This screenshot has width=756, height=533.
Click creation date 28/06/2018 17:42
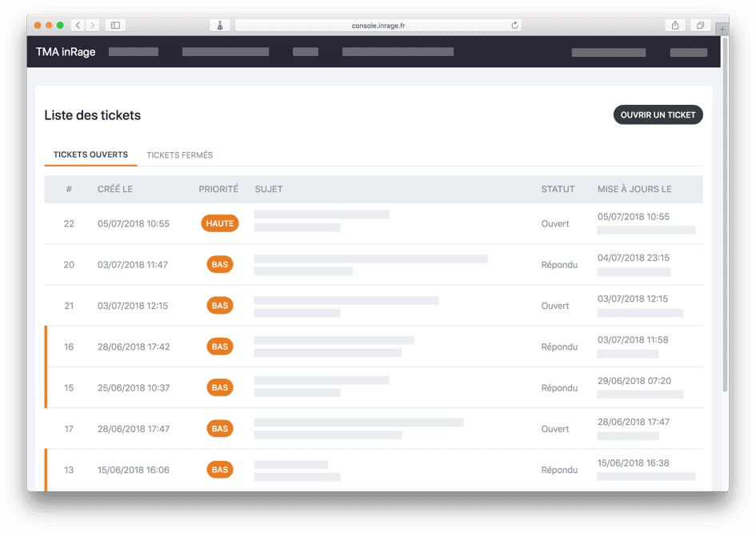point(134,347)
